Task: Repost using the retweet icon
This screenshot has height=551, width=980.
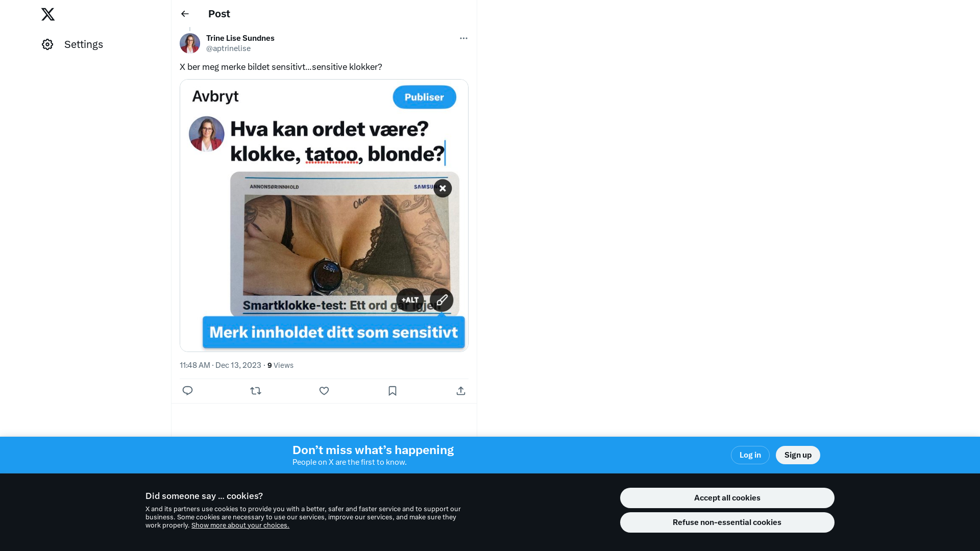Action: coord(256,391)
